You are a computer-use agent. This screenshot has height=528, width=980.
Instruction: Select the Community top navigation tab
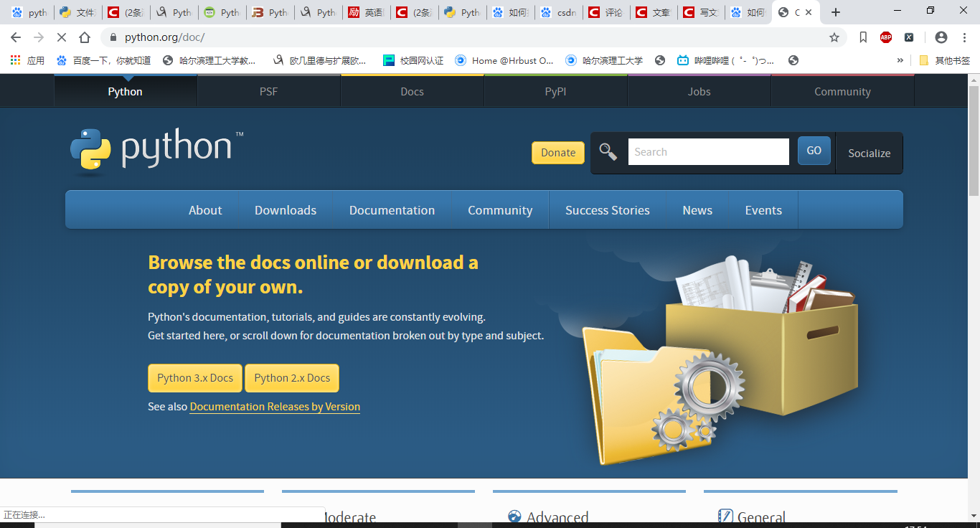tap(843, 91)
